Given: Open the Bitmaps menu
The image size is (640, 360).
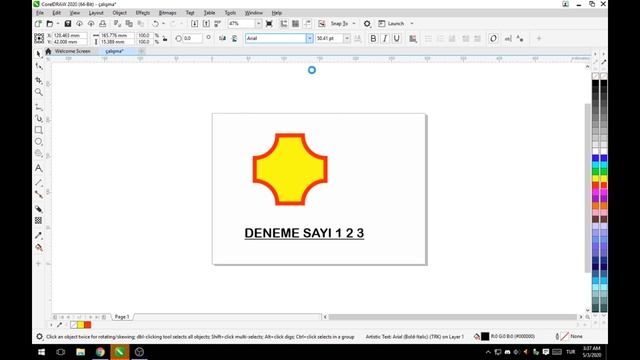Looking at the screenshot, I should pyautogui.click(x=167, y=13).
